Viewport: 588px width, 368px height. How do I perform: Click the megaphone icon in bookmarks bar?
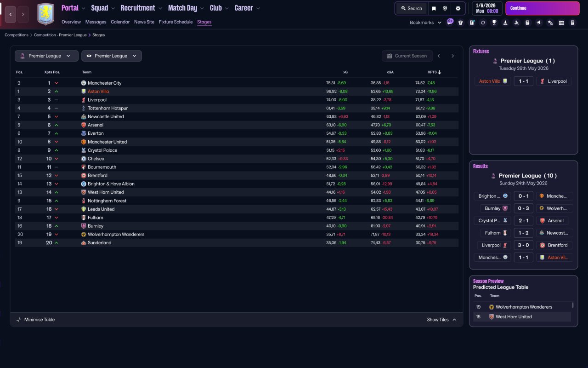tap(539, 23)
